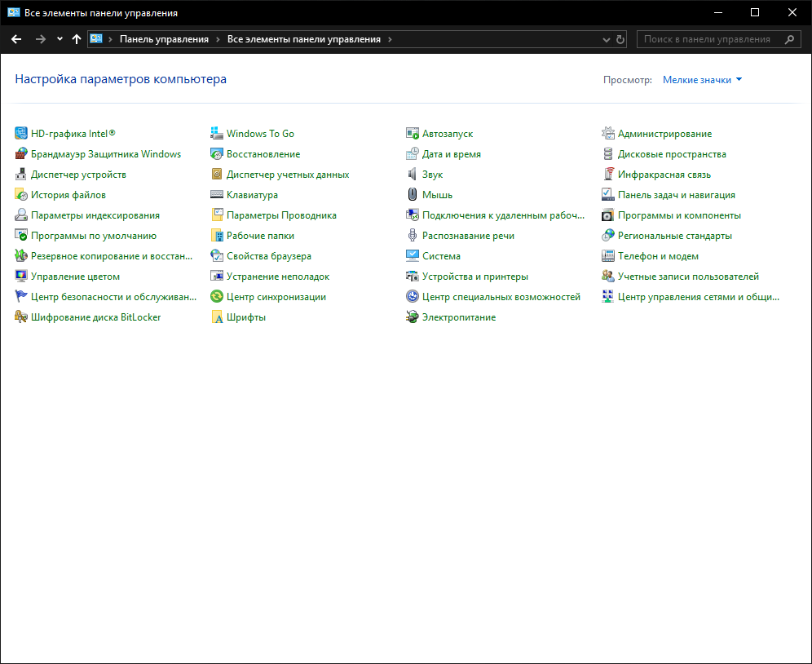Screen dimensions: 812x664
Task: Open the Устранение неполадок link
Action: click(278, 277)
